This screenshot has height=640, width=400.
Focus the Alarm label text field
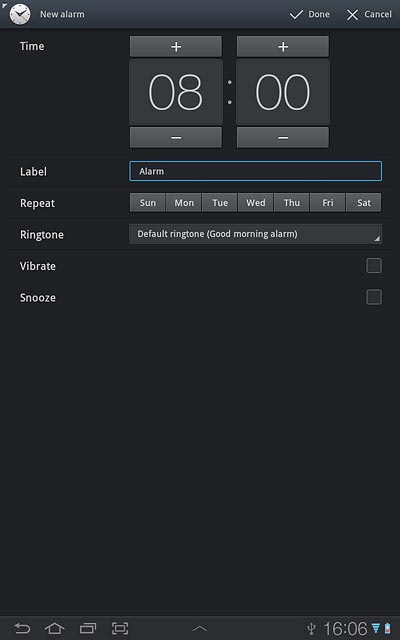[256, 171]
